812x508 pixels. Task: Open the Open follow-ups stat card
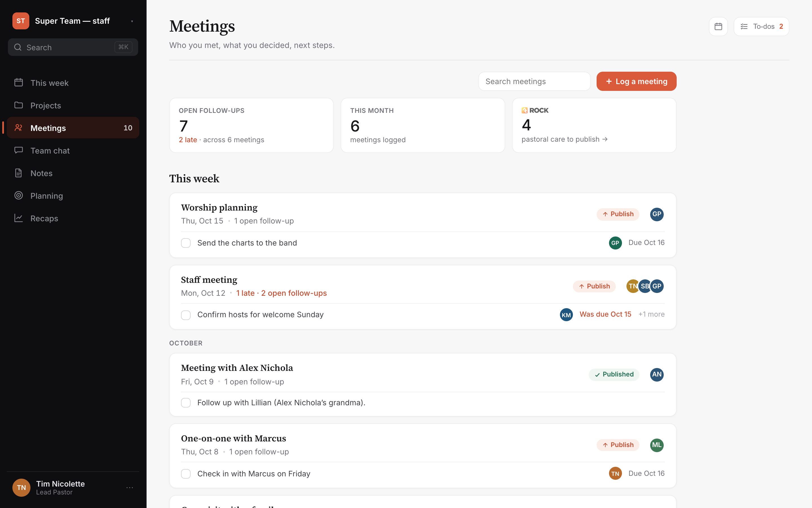[x=251, y=125]
